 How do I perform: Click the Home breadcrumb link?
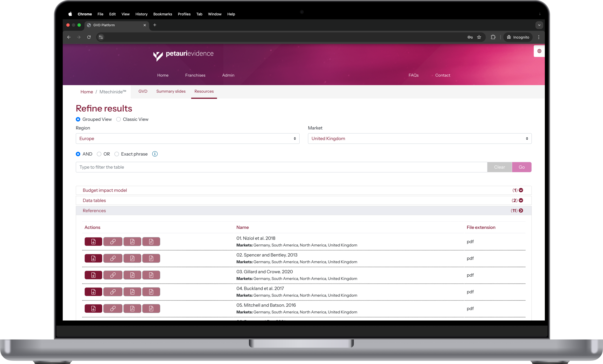click(x=87, y=92)
